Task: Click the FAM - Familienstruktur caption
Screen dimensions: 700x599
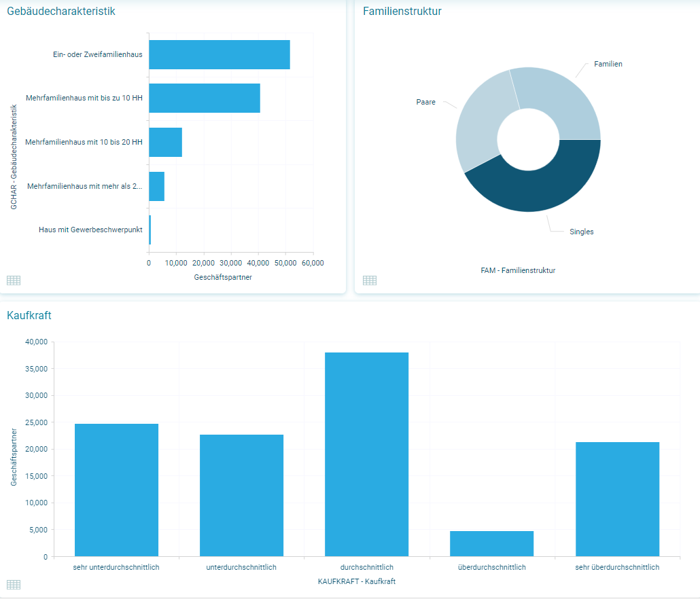Action: (518, 271)
